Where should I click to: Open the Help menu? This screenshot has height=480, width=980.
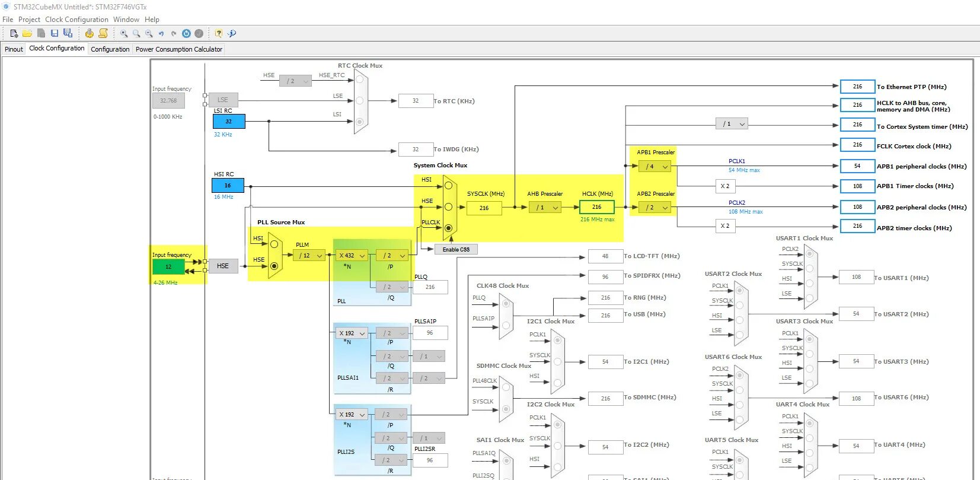[152, 19]
